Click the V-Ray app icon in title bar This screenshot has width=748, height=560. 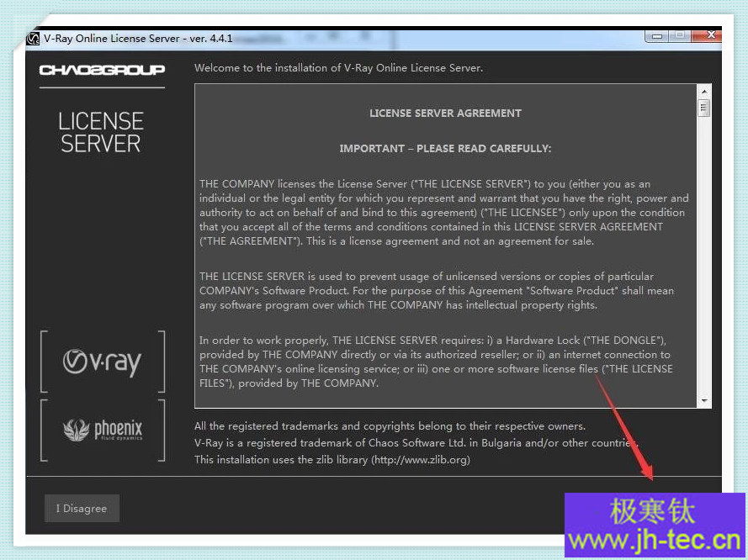click(x=33, y=39)
